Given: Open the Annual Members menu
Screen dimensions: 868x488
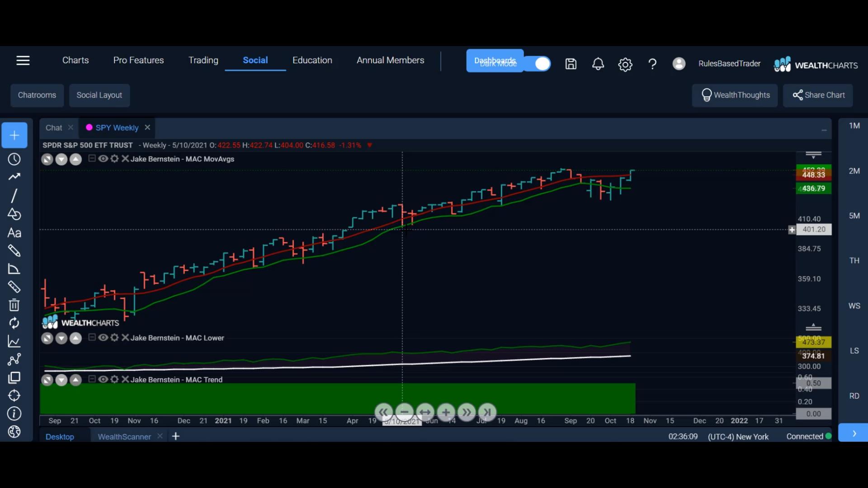Looking at the screenshot, I should [391, 60].
